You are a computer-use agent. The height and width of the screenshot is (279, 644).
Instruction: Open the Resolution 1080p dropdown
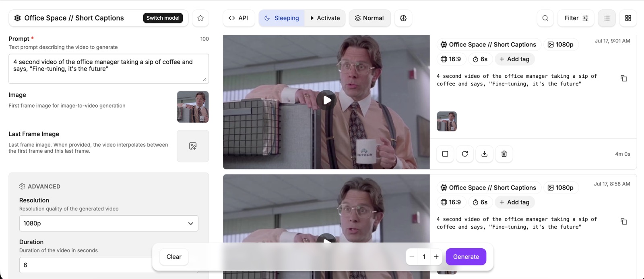tap(109, 223)
